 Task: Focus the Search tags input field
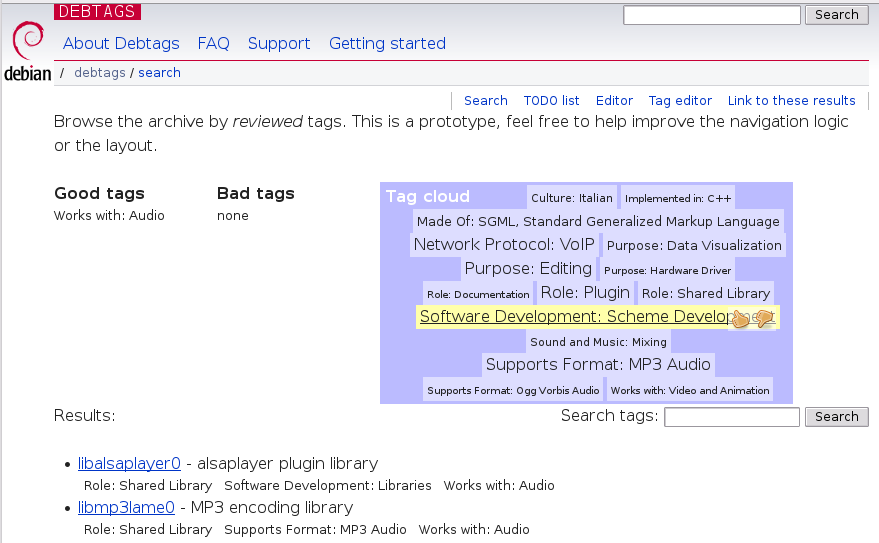pyautogui.click(x=732, y=417)
